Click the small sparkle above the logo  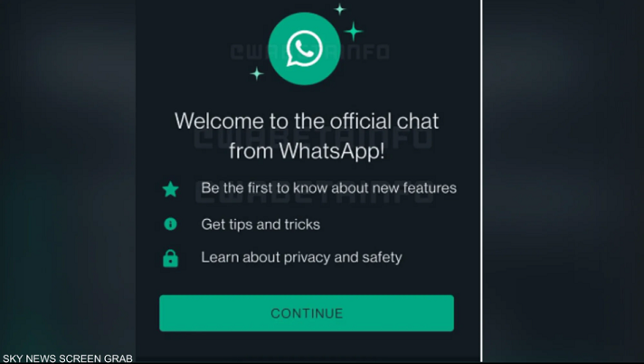pos(340,9)
